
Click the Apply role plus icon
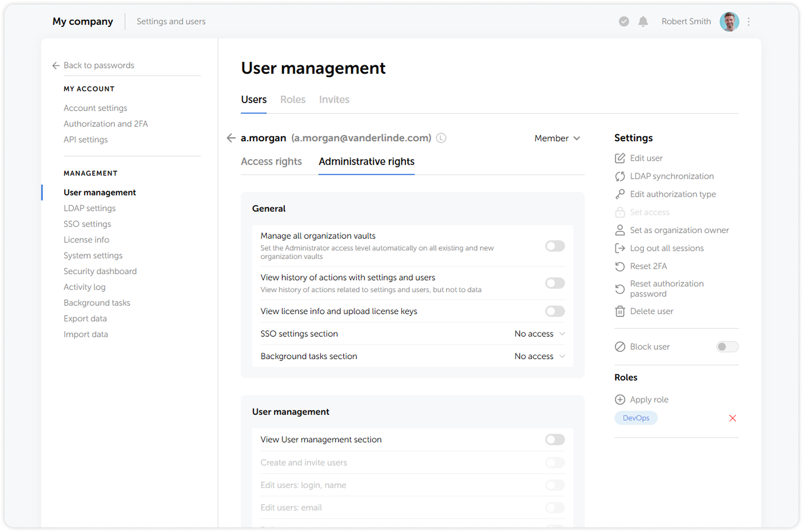click(620, 399)
